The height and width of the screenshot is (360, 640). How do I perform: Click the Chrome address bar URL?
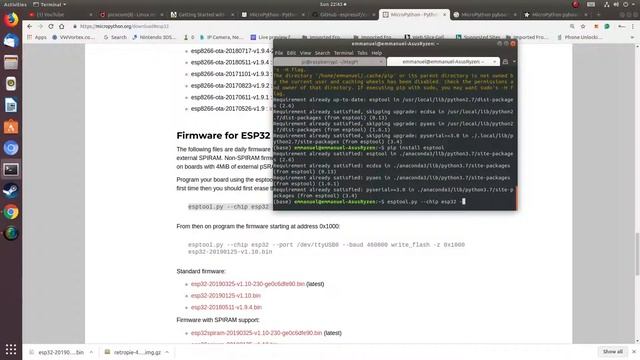pos(124,26)
